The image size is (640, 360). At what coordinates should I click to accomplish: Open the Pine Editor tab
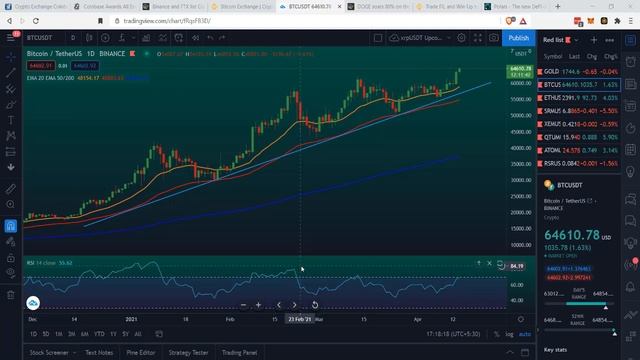141,353
